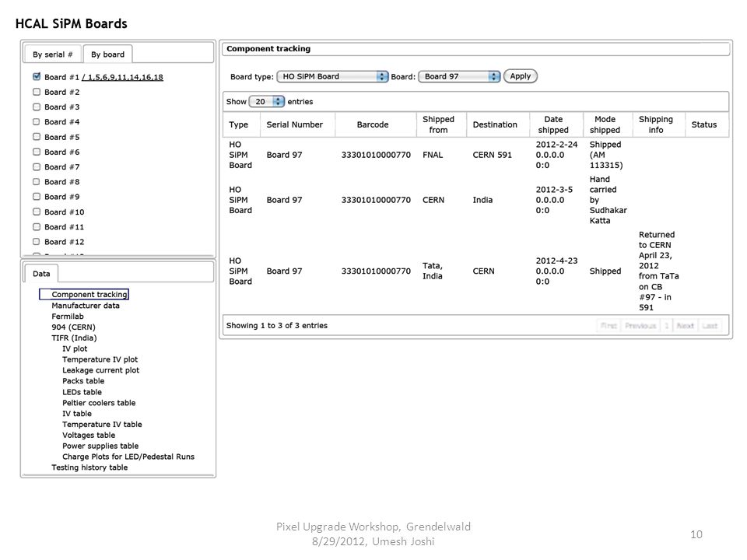Open Testing history table
This screenshot has width=747, height=560.
click(89, 467)
